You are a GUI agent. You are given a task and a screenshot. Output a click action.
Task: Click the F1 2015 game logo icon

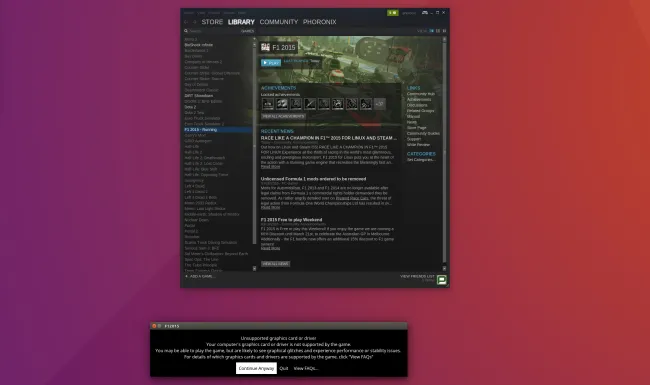[x=265, y=47]
